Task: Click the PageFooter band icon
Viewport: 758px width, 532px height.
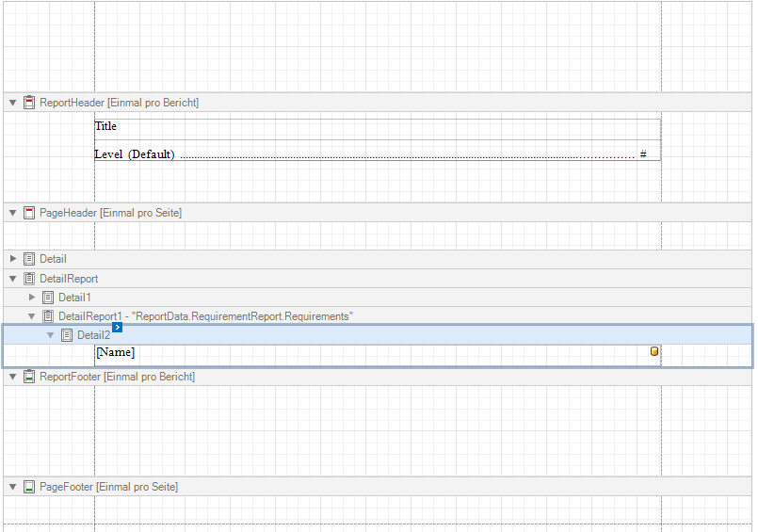Action: (29, 487)
